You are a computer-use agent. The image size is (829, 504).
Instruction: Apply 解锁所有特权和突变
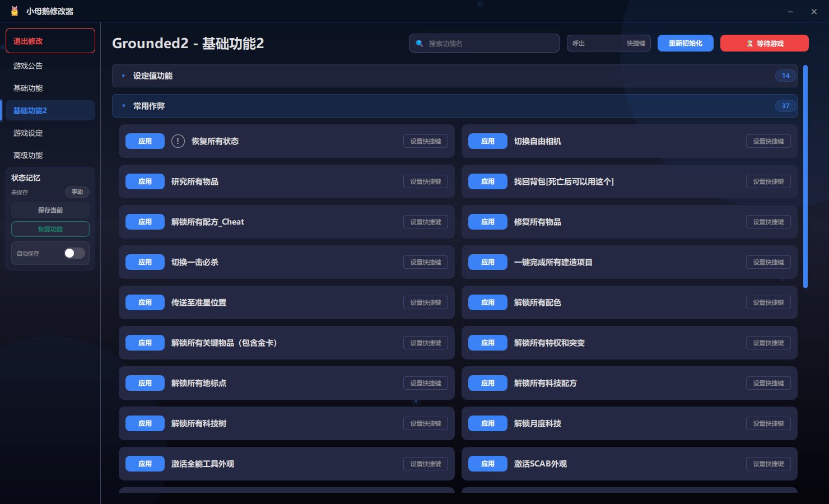pyautogui.click(x=488, y=343)
